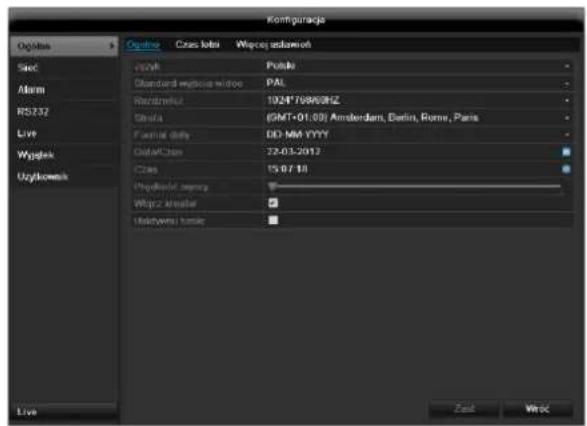Open the Alarm section in the sidebar
The image size is (587, 426).
click(x=64, y=90)
